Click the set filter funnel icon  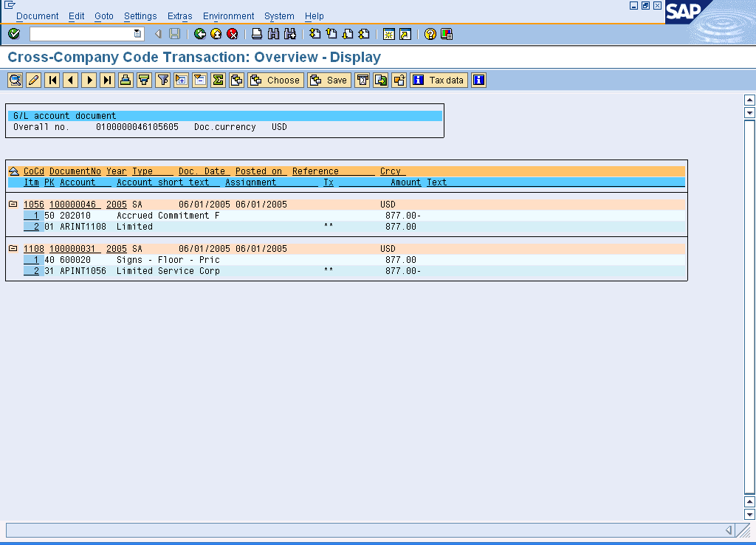click(x=163, y=80)
